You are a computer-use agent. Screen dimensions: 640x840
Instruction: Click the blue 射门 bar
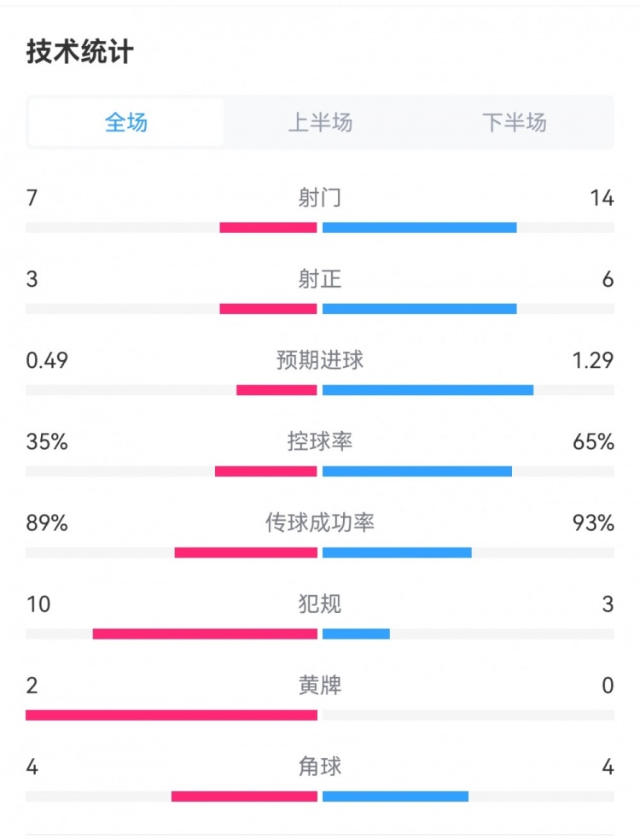point(419,228)
